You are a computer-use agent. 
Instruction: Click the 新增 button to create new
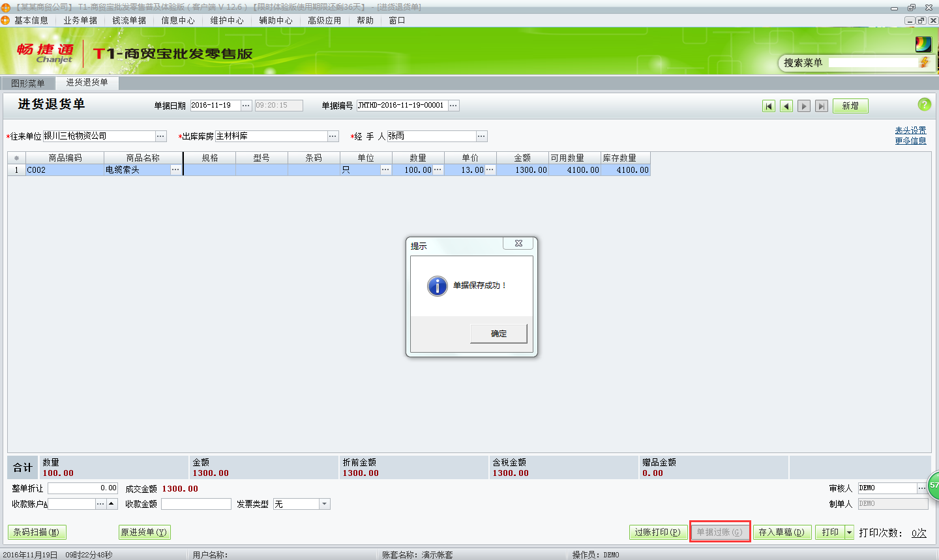point(850,105)
